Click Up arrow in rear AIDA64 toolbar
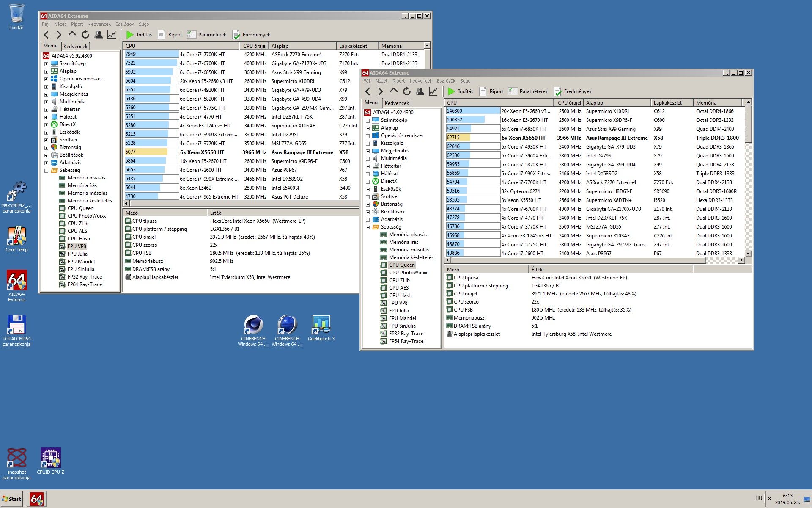This screenshot has width=812, height=508. point(72,34)
